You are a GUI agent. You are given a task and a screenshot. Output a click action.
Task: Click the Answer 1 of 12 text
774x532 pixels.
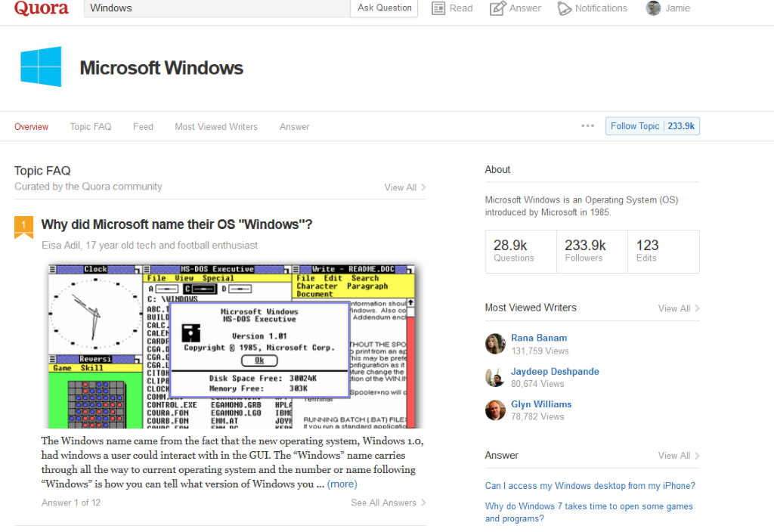[x=71, y=503]
